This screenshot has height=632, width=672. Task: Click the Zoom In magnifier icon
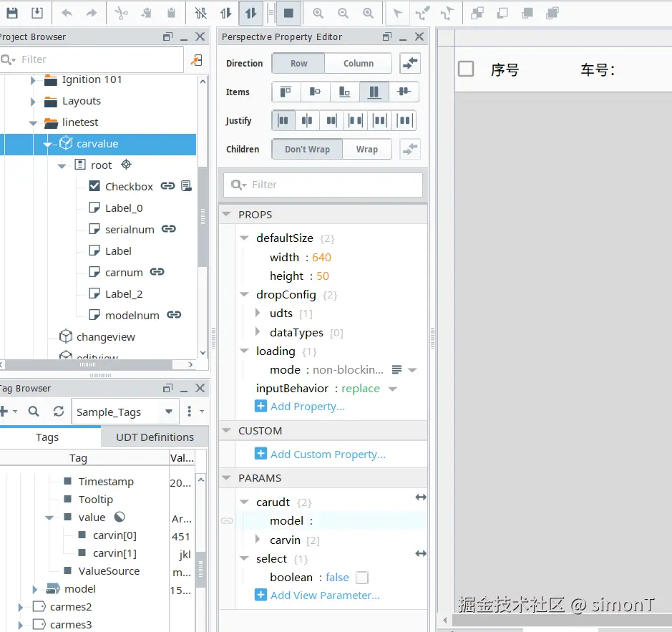(x=318, y=13)
